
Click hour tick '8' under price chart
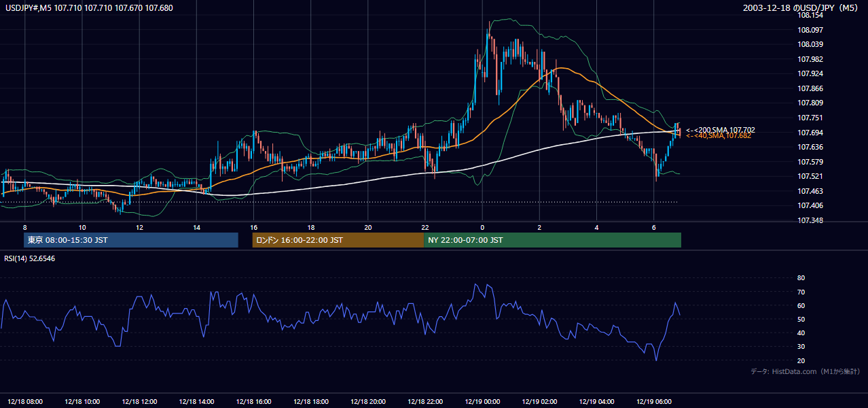click(x=25, y=227)
